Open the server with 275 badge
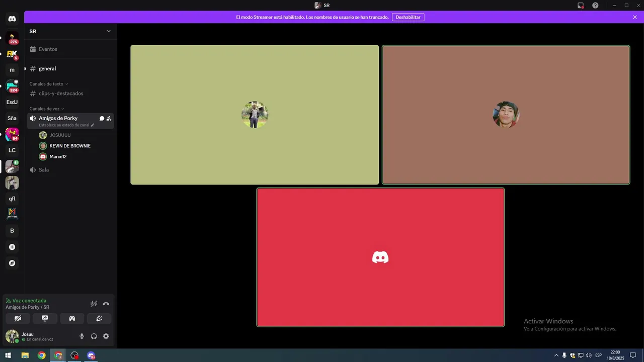The image size is (644, 362). click(x=12, y=38)
